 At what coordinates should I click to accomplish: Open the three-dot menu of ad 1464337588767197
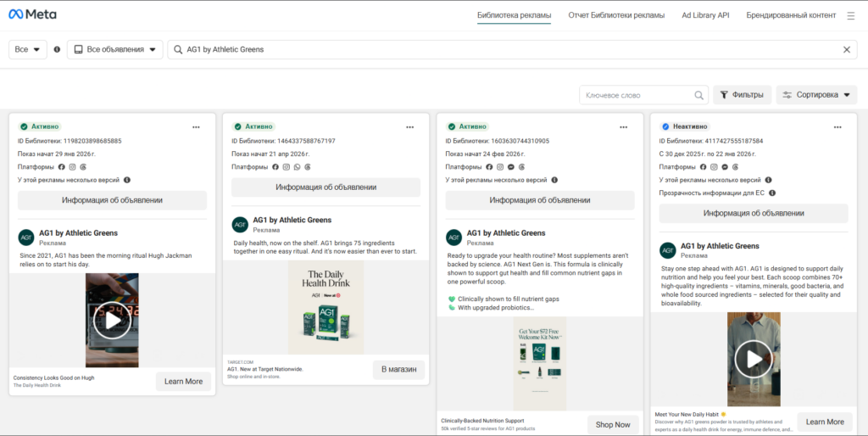pos(409,127)
